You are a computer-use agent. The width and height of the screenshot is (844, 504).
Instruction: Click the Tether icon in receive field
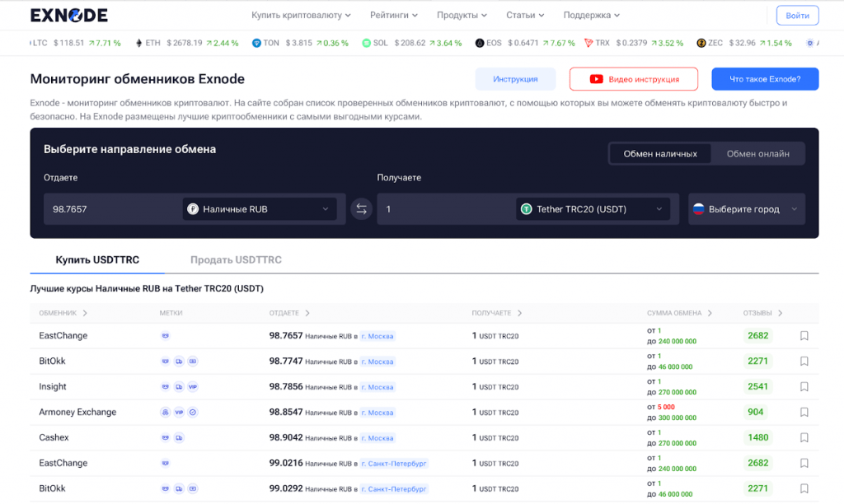click(527, 209)
